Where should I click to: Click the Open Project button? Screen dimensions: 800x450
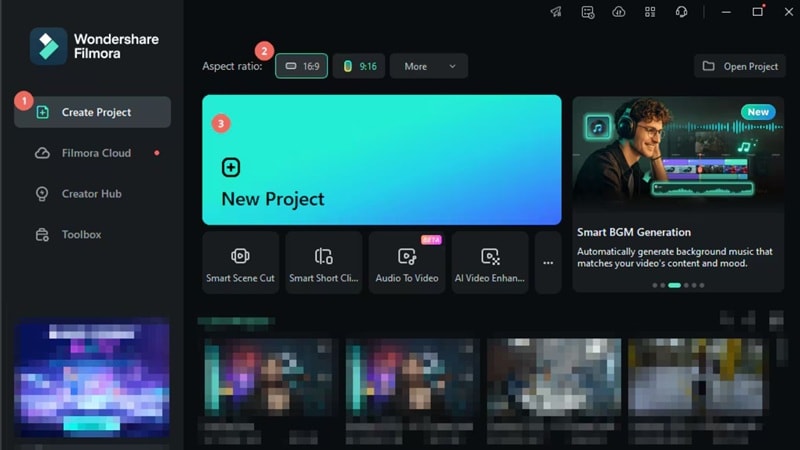pos(740,66)
